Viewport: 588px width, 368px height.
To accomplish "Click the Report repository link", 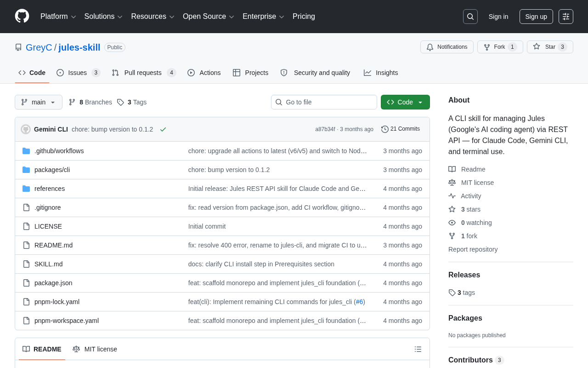I will pos(473,249).
